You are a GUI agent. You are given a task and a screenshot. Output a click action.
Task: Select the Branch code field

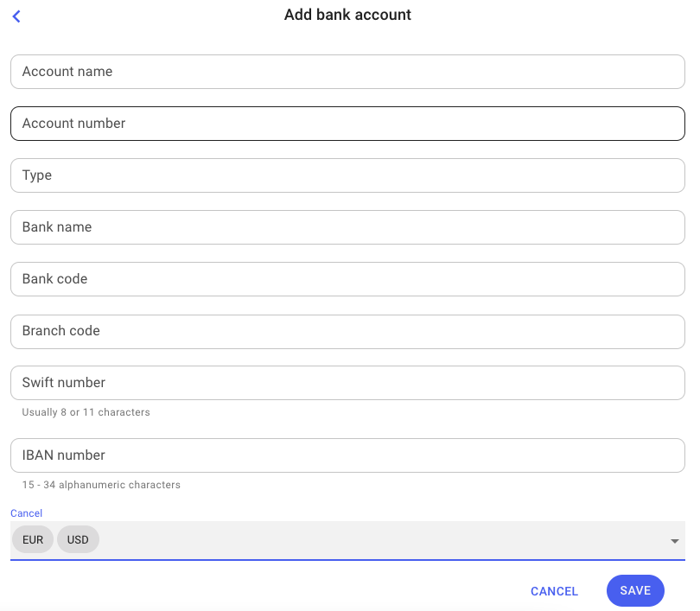[x=347, y=331]
